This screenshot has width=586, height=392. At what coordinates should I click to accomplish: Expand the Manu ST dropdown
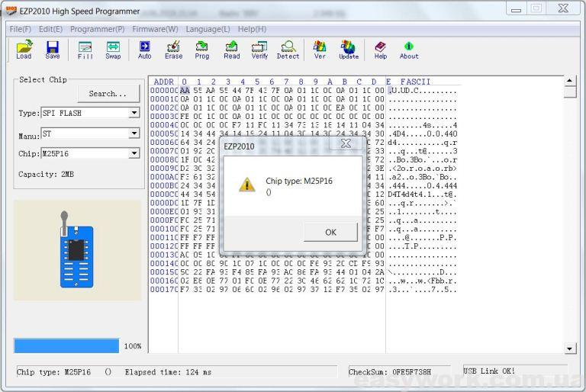[x=134, y=133]
